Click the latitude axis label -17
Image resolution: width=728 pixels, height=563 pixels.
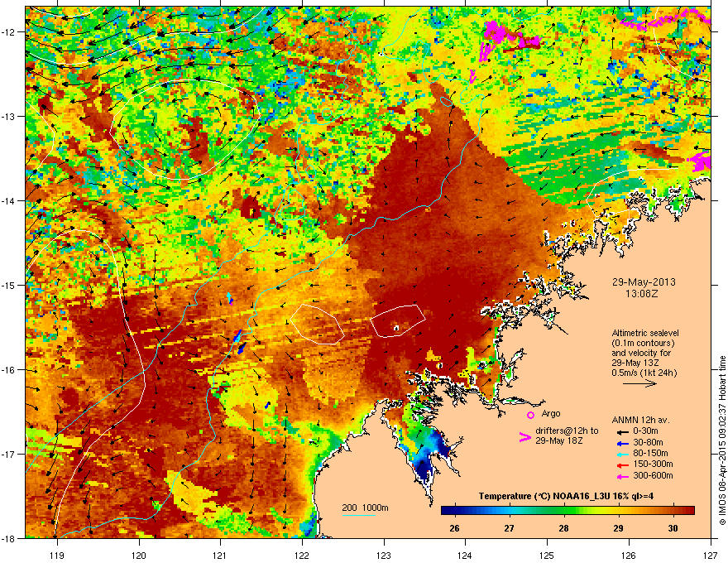coord(9,454)
